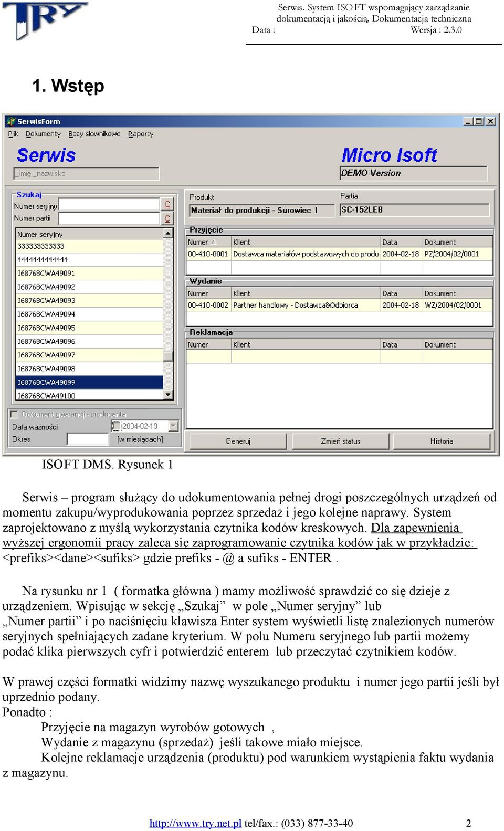504x831 pixels.
Task: Select serial number J68768CWA49093
Action: pyautogui.click(x=89, y=300)
